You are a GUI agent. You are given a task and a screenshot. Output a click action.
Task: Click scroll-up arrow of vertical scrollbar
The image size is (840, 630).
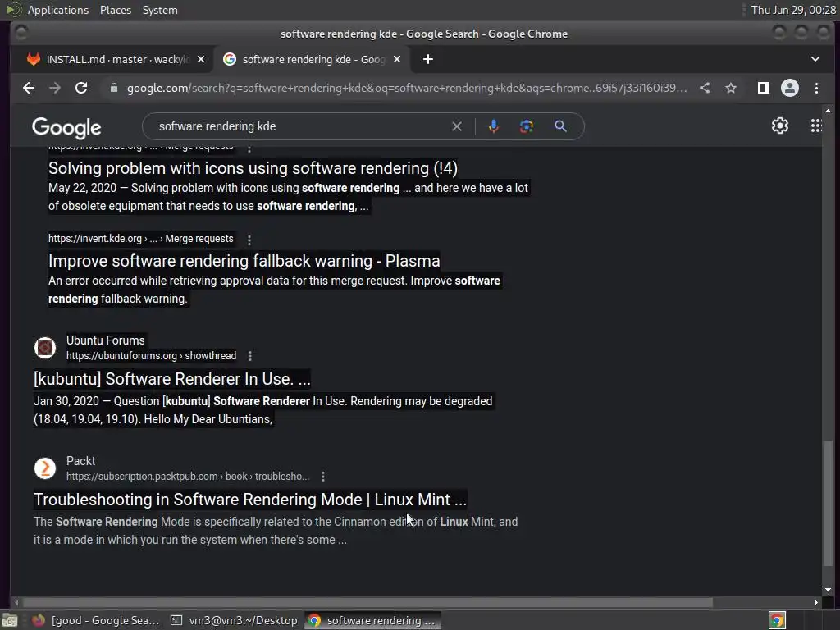(829, 111)
